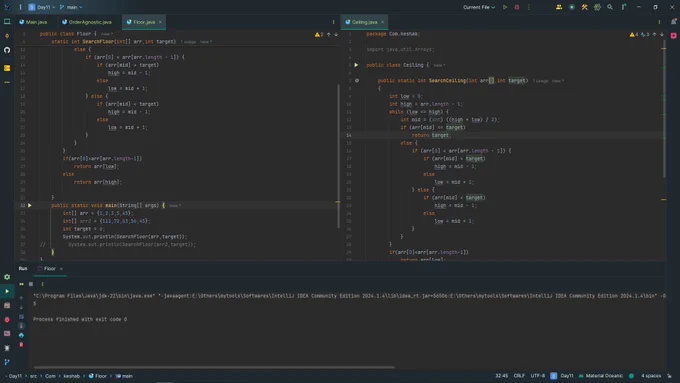
Task: Change UTF-8 file encoding in status bar
Action: point(537,376)
